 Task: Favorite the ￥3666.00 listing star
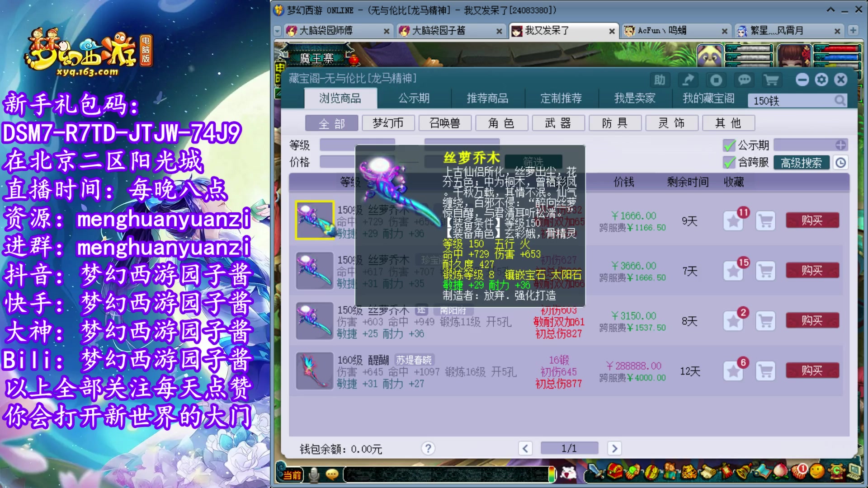[733, 271]
